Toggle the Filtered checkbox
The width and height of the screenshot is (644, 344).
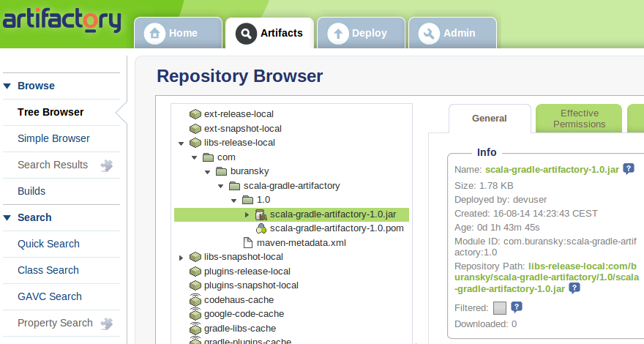(x=499, y=308)
